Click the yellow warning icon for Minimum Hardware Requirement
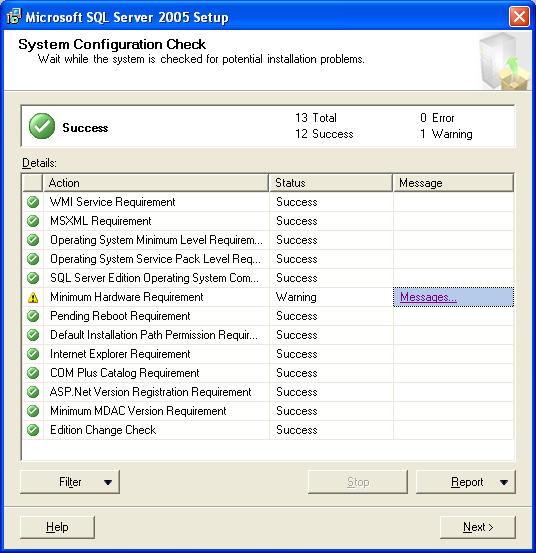536x553 pixels. 33,297
